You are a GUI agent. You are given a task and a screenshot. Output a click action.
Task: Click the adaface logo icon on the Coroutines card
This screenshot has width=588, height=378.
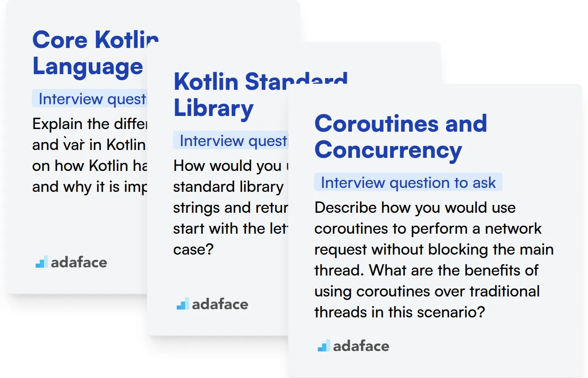point(324,346)
